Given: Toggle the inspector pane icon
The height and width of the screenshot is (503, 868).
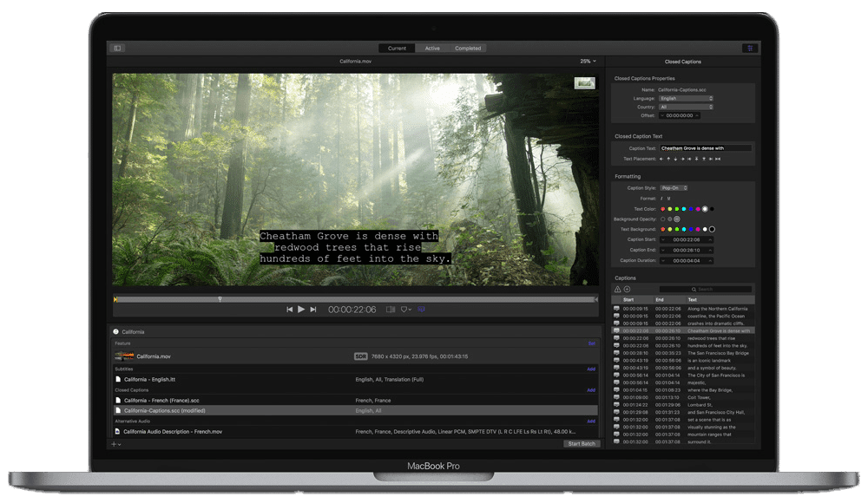Looking at the screenshot, I should click(x=750, y=49).
